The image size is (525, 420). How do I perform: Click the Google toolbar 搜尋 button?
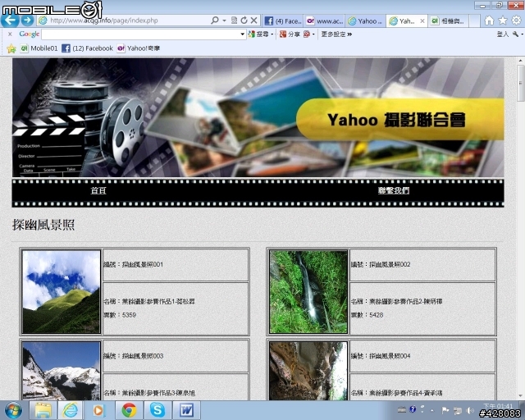click(259, 34)
